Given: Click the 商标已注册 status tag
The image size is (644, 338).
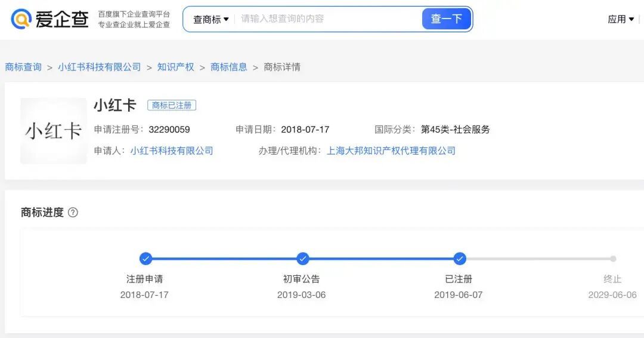Looking at the screenshot, I should click(x=172, y=105).
